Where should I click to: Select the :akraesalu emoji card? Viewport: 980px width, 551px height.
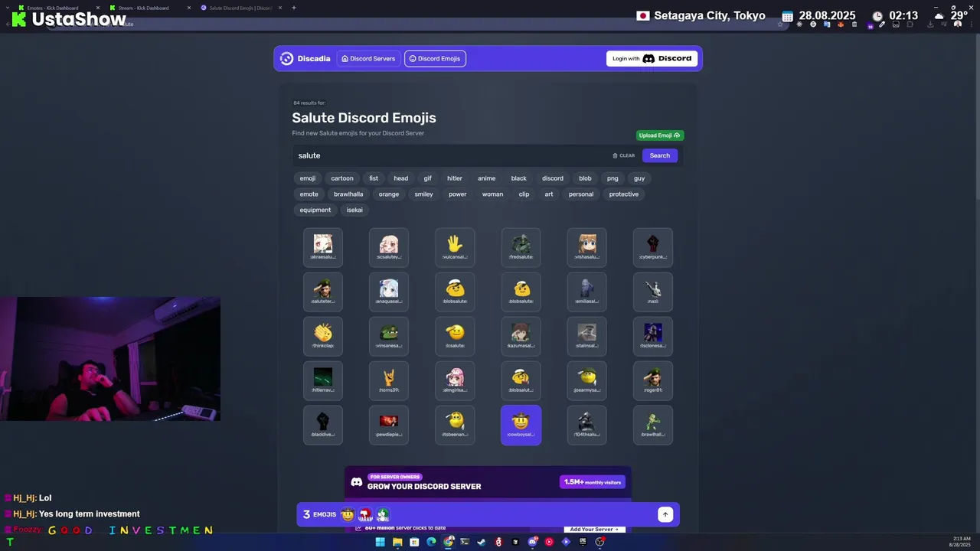point(323,247)
